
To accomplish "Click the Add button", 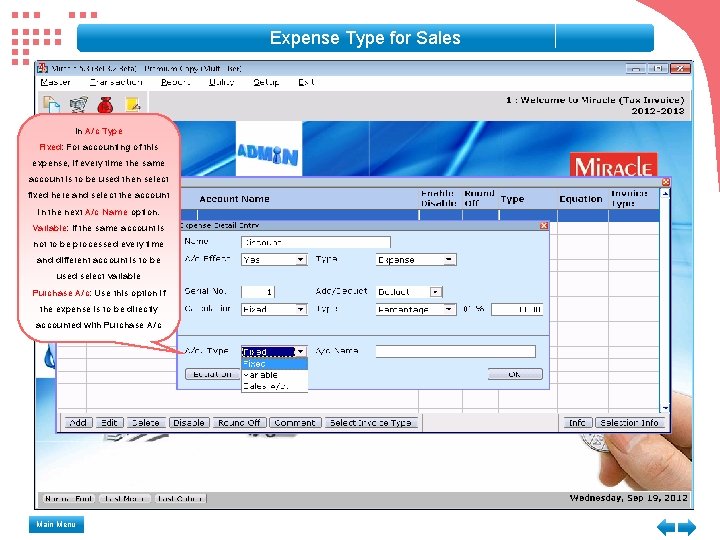I will 79,422.
